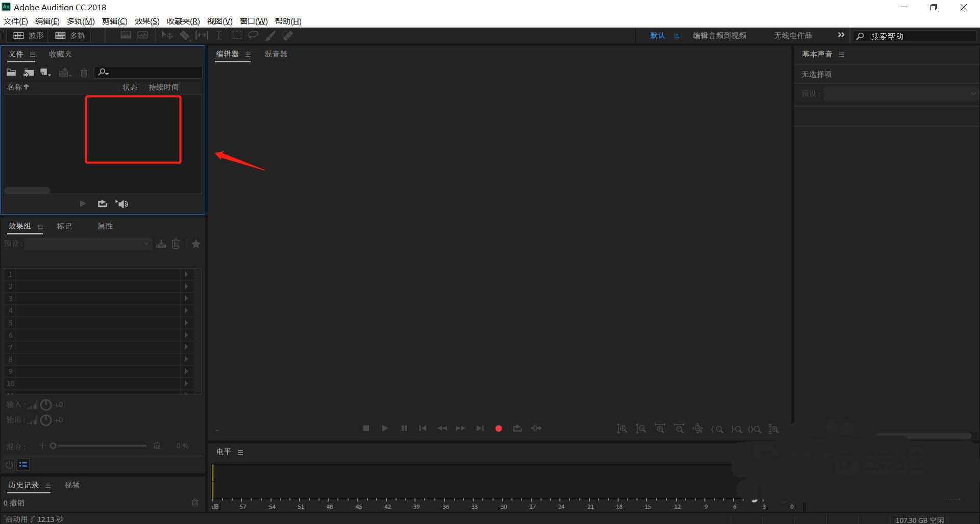Expand the effect slot 9 arrow
This screenshot has width=980, height=524.
[x=186, y=371]
